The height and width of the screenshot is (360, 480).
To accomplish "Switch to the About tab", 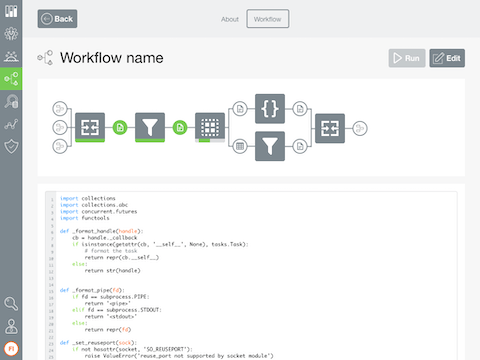I will click(x=230, y=19).
